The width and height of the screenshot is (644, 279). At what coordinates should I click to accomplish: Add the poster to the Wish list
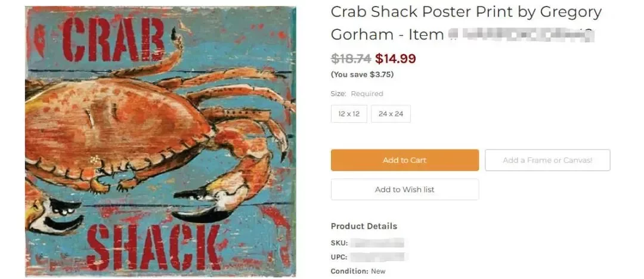pos(404,190)
